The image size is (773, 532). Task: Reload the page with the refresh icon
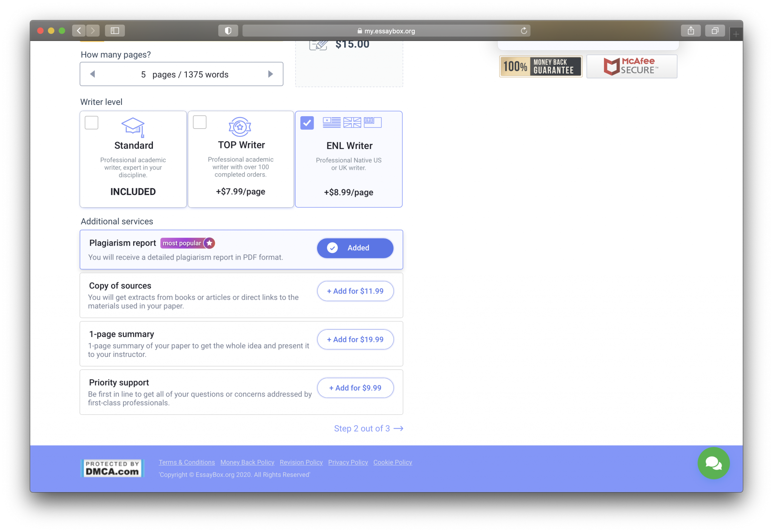click(524, 31)
